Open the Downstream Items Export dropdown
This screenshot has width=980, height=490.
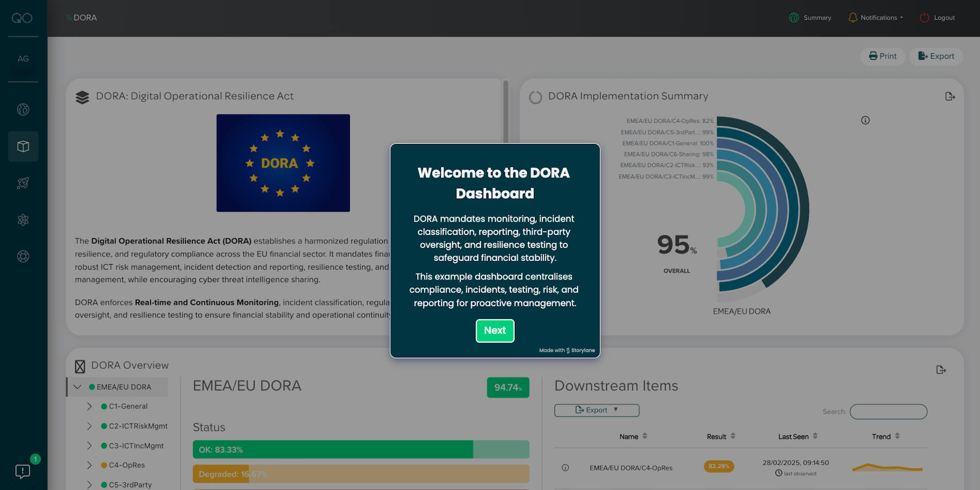coord(597,410)
